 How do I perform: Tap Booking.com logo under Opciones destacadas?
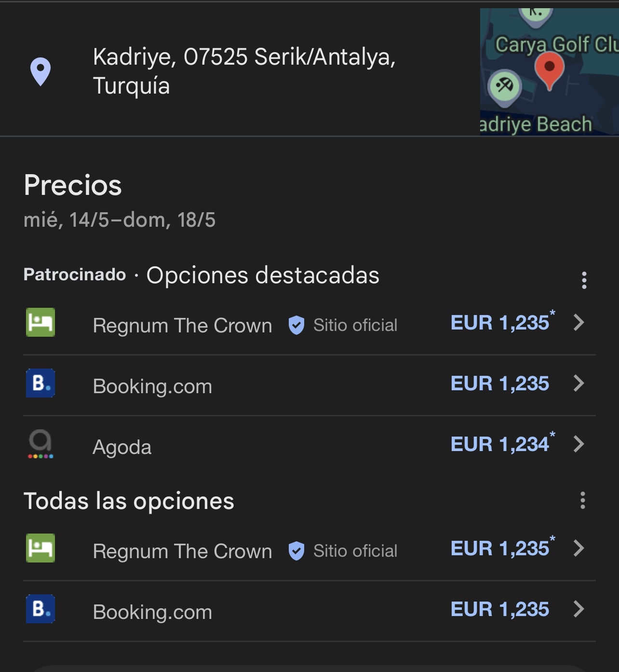click(x=40, y=383)
